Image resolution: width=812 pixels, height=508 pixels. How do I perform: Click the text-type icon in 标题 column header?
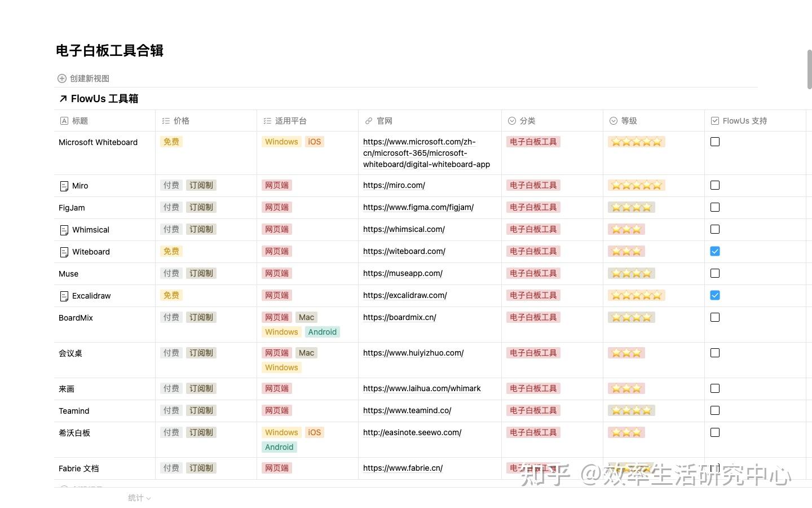(64, 121)
